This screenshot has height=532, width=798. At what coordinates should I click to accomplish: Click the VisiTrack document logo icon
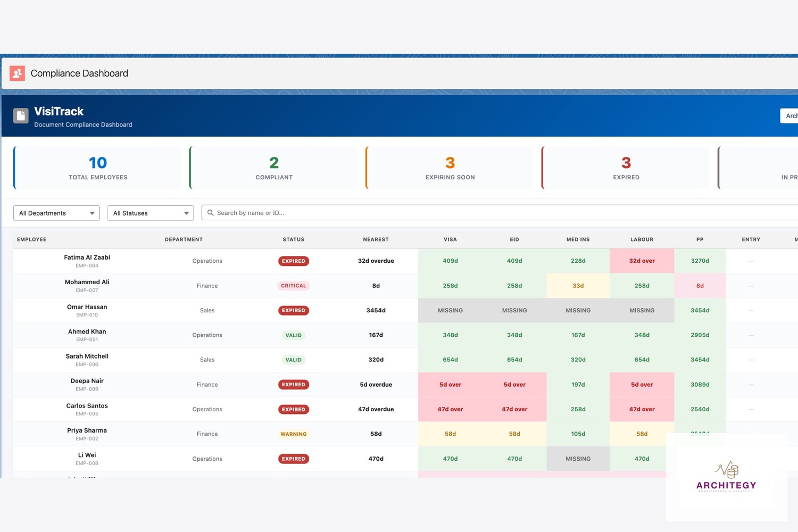(x=21, y=116)
